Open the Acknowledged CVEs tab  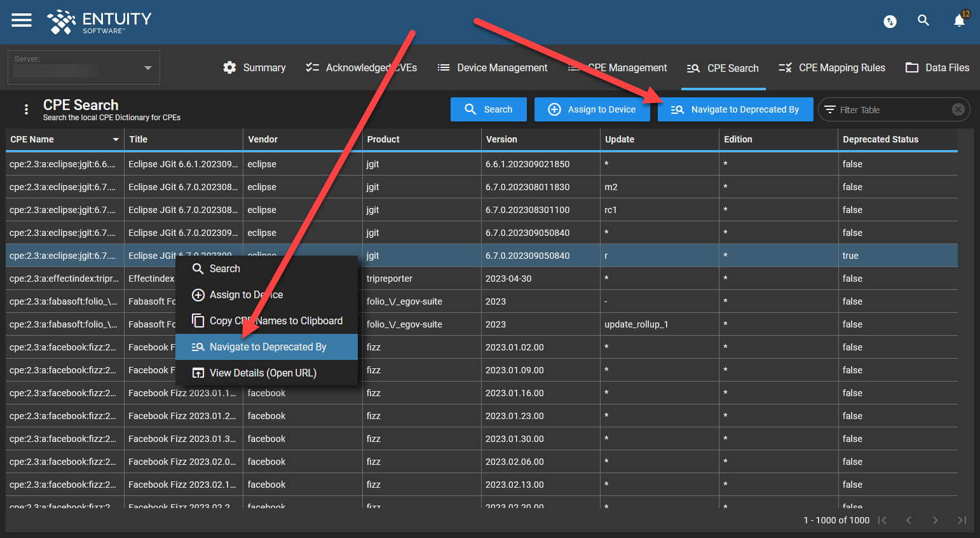point(361,67)
